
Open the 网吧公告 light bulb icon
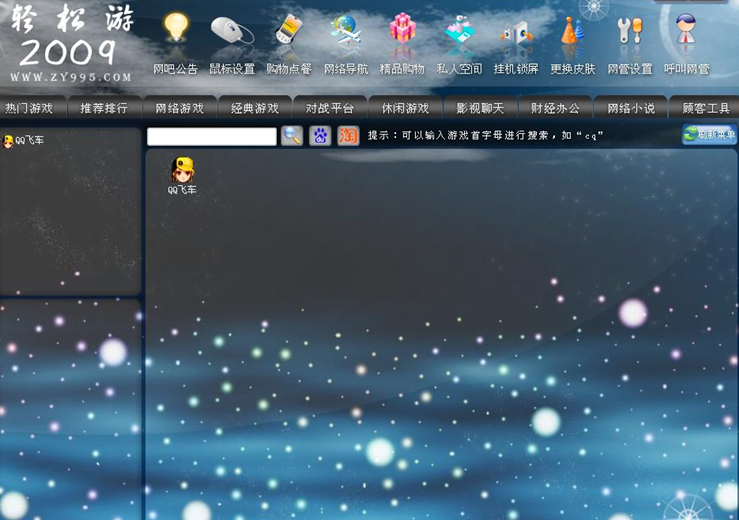tap(176, 29)
